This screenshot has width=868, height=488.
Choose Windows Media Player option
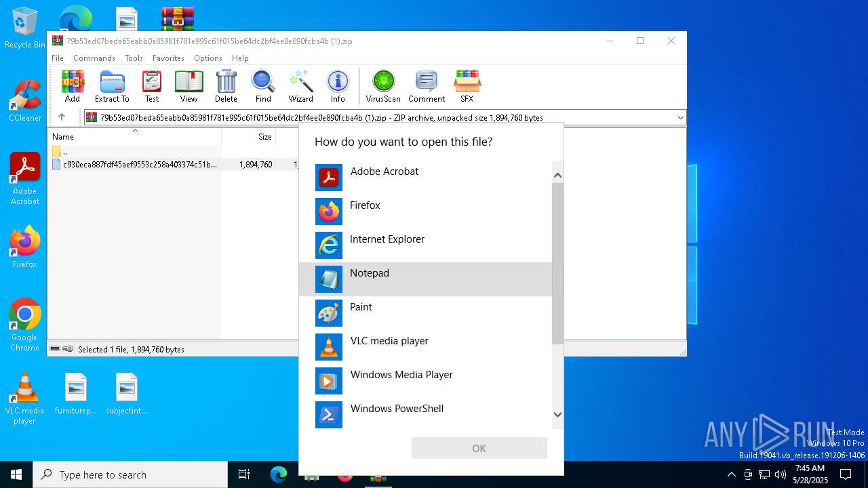pos(426,381)
